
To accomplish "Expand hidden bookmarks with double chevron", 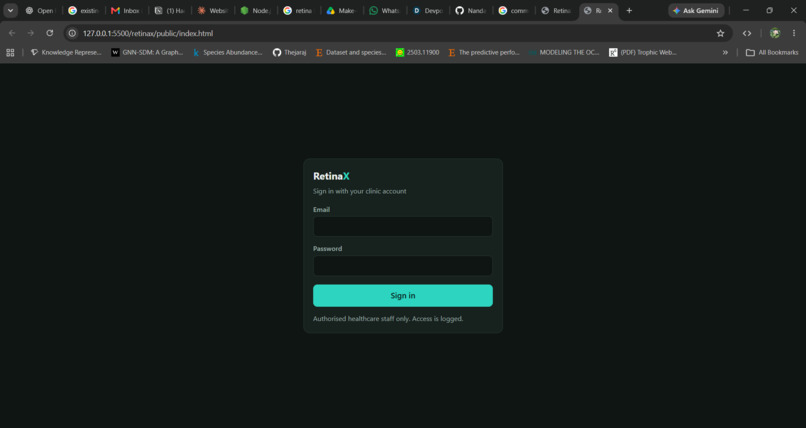I will point(725,52).
